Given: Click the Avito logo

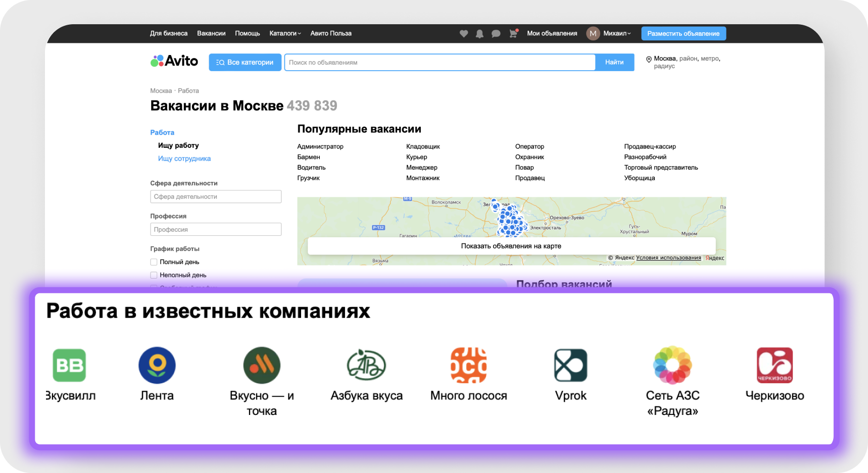Looking at the screenshot, I should click(174, 61).
